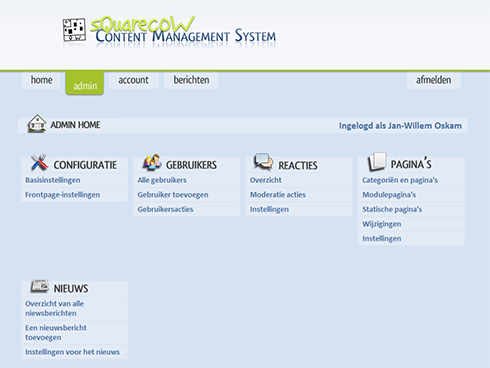The width and height of the screenshot is (490, 368).
Task: Switch to the account tab
Action: pyautogui.click(x=133, y=80)
